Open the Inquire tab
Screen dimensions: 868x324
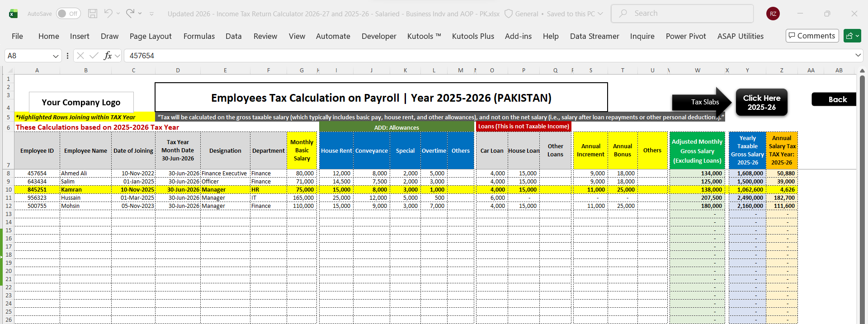pos(642,36)
